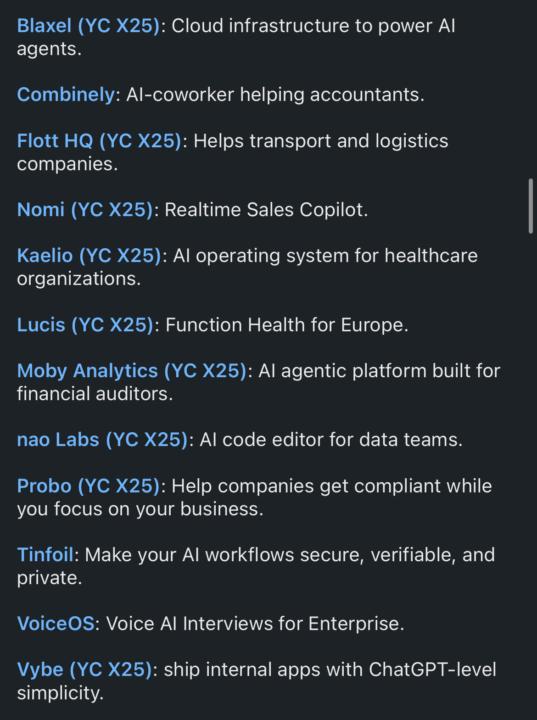Click the scrollbar thumb on the right edge
The height and width of the screenshot is (720, 537).
pos(531,206)
